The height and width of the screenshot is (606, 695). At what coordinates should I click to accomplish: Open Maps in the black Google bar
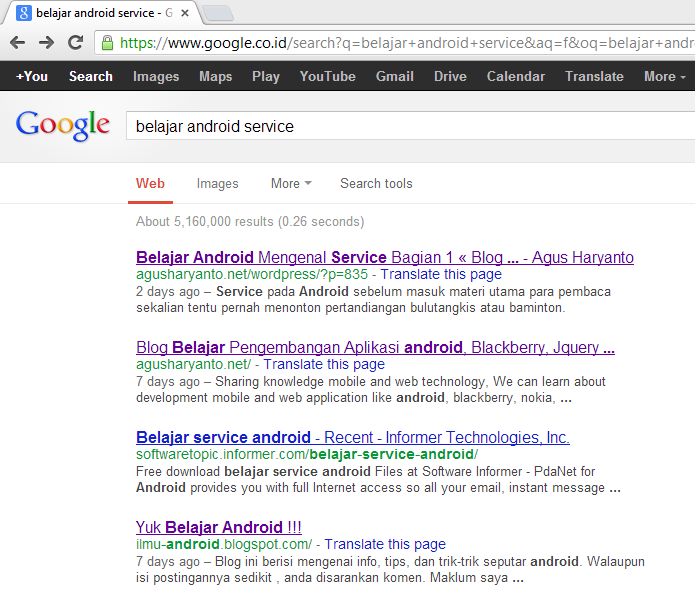[215, 76]
